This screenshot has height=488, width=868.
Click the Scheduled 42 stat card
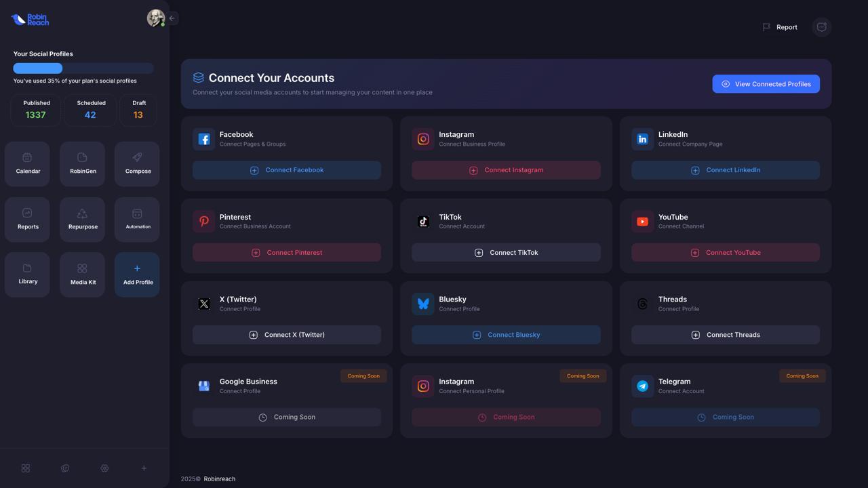coord(90,110)
